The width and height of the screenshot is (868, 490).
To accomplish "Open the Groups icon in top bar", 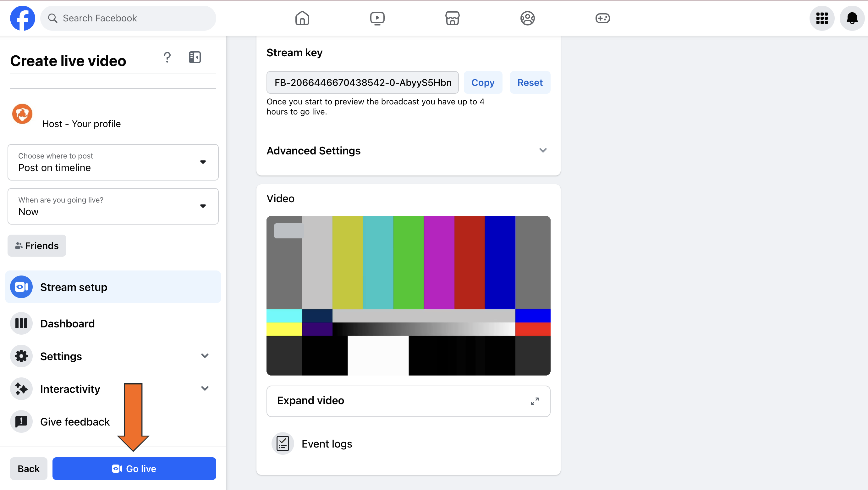I will [527, 18].
